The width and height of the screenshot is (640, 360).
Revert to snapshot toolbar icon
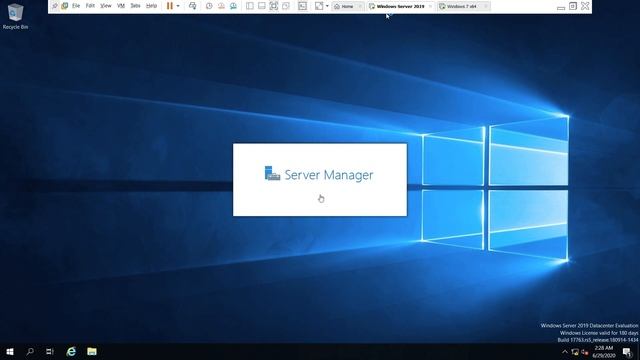pyautogui.click(x=221, y=6)
